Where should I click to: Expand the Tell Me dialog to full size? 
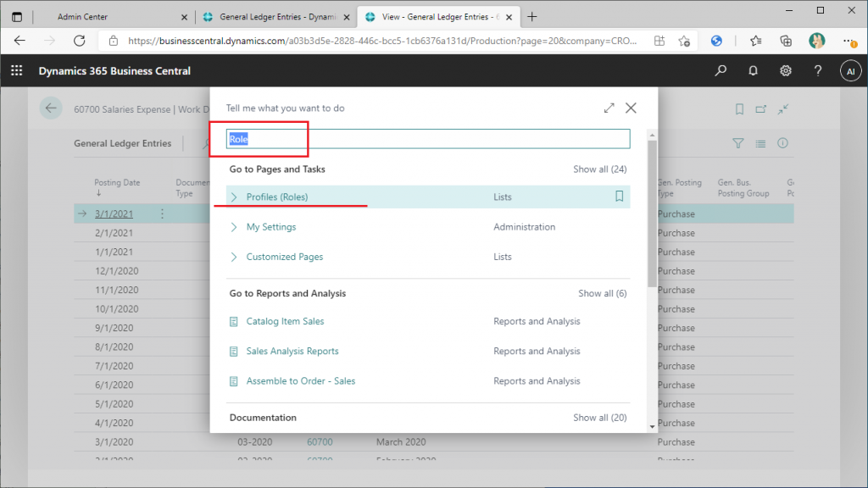609,108
